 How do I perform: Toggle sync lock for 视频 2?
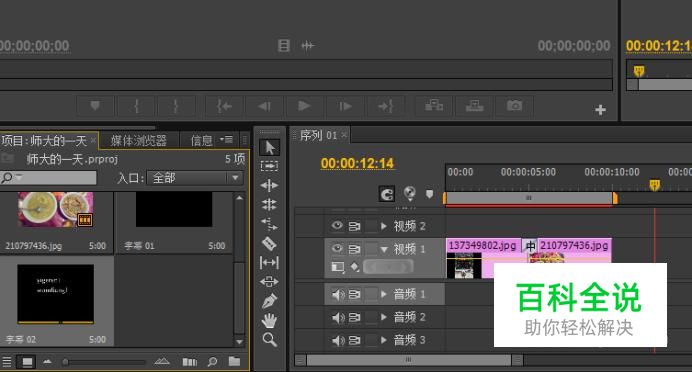(x=354, y=226)
